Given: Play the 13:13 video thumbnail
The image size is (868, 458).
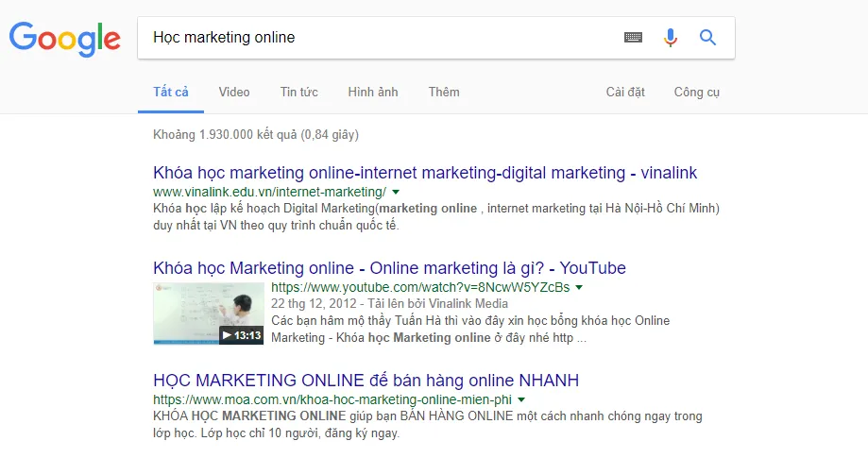Looking at the screenshot, I should [209, 314].
